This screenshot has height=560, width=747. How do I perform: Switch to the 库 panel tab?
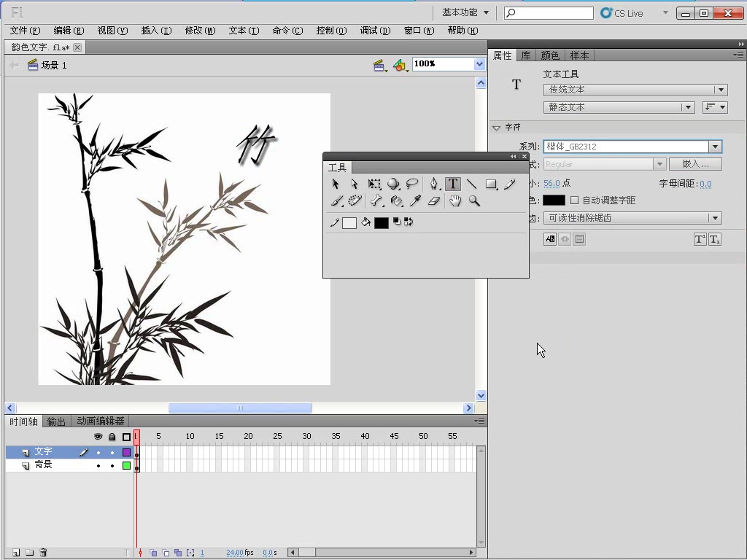tap(526, 55)
